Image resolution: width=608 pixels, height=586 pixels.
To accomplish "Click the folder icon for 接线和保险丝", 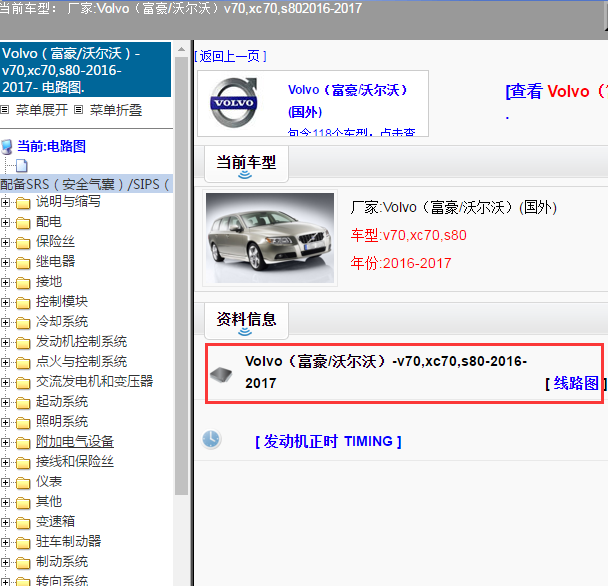I will (x=23, y=463).
